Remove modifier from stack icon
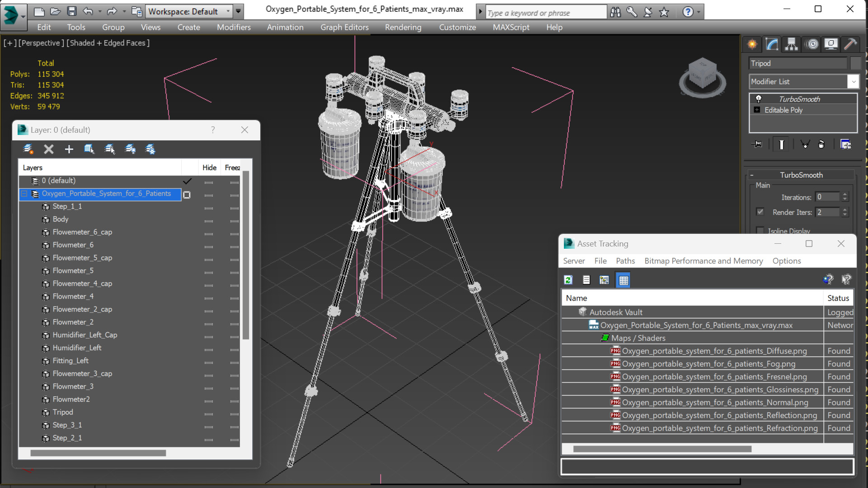Image resolution: width=868 pixels, height=488 pixels. pos(821,144)
